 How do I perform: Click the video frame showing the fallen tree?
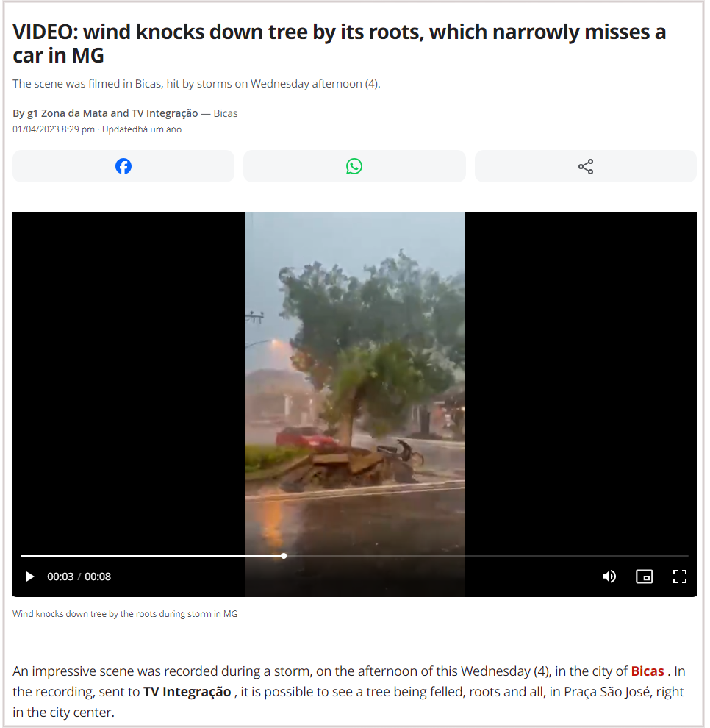[354, 381]
